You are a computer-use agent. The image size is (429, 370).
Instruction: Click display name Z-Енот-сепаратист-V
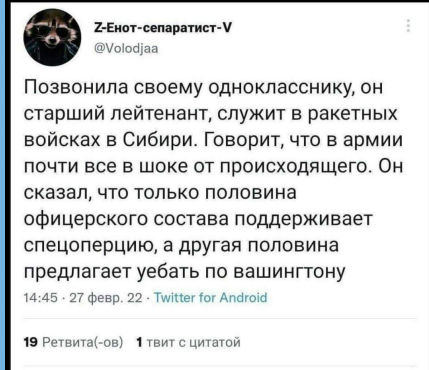[x=163, y=28]
